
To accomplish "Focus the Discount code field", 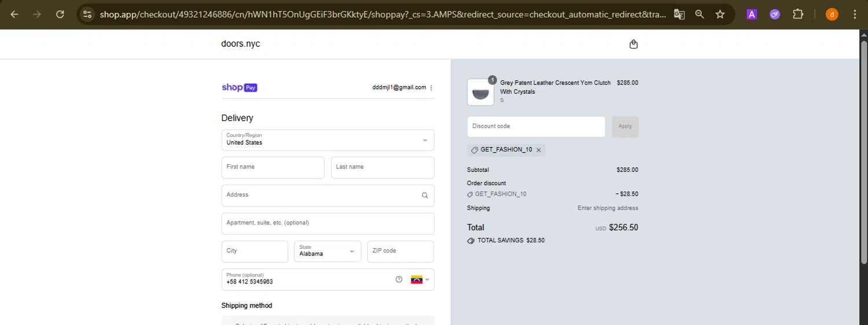I will pos(536,127).
